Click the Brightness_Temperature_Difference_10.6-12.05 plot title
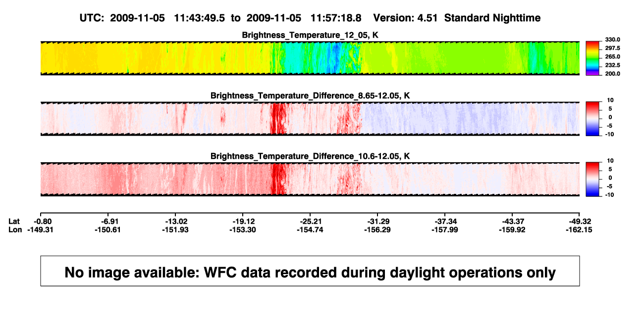The width and height of the screenshot is (644, 330). tap(310, 156)
